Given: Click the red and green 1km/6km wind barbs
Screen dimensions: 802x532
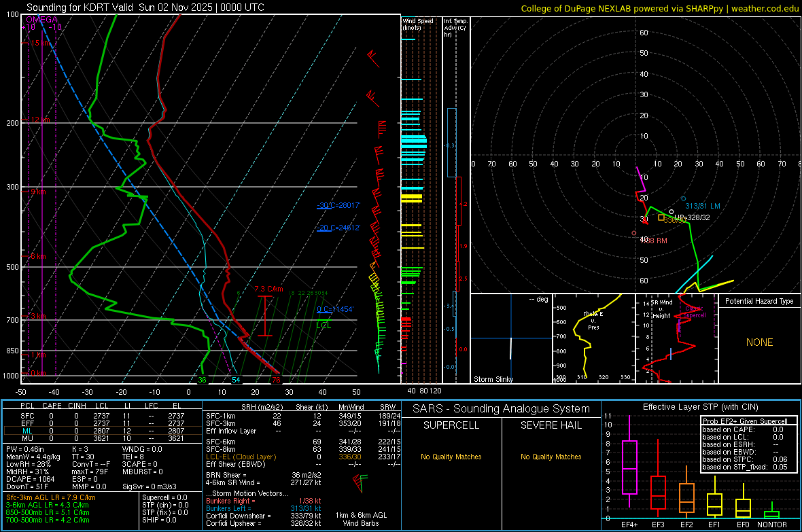Looking at the screenshot, I should click(x=360, y=483).
